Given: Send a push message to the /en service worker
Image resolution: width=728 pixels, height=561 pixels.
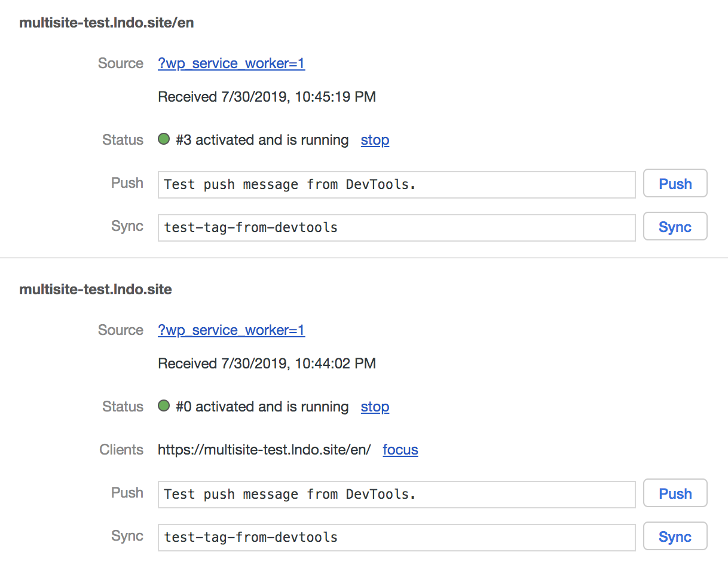Looking at the screenshot, I should (675, 184).
